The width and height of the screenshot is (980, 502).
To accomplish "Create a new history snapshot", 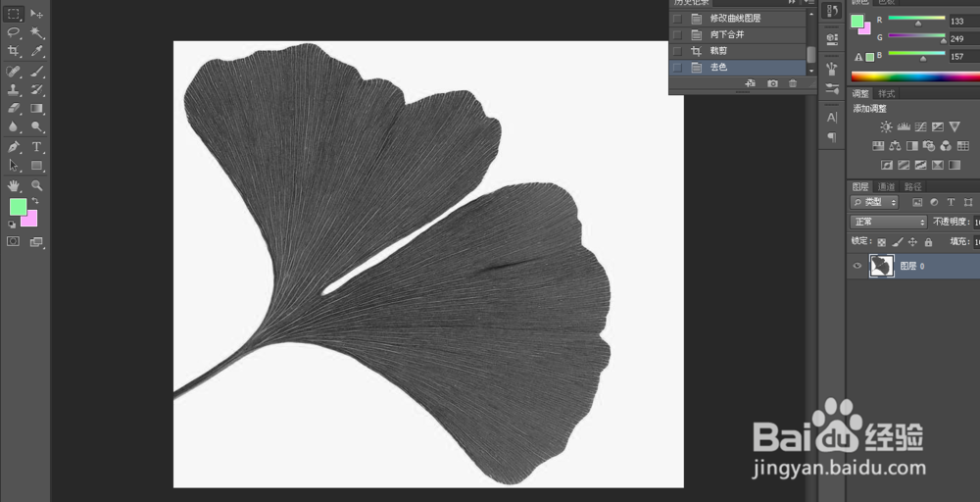I will (x=772, y=83).
